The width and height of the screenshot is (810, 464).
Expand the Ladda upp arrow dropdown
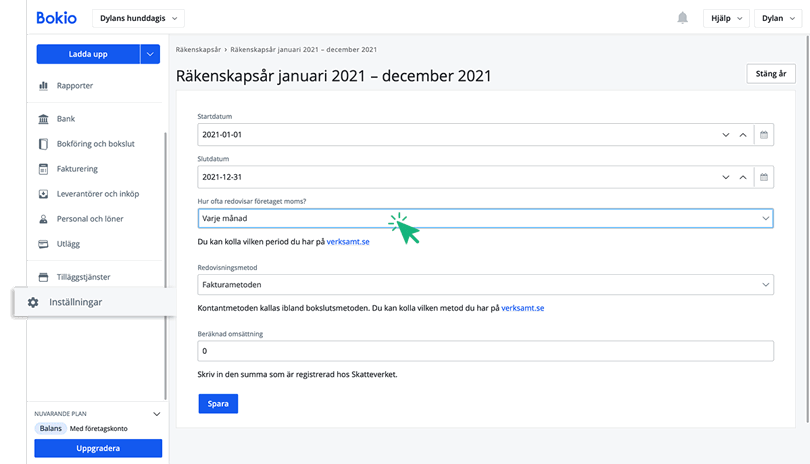click(x=150, y=54)
